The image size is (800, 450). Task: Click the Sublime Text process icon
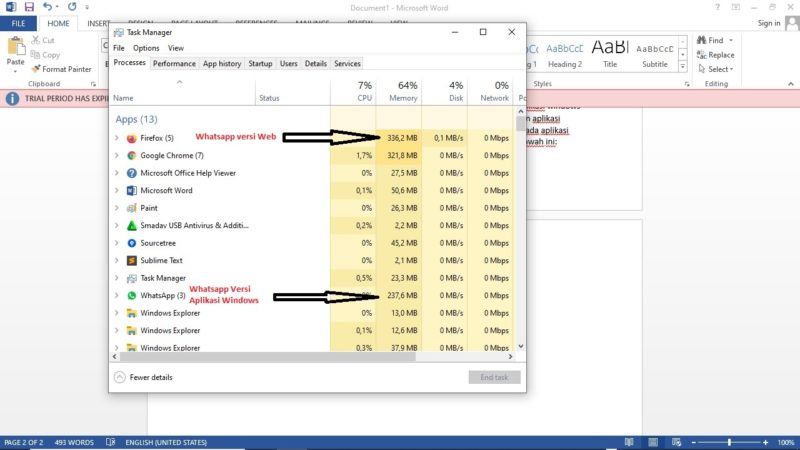(x=132, y=261)
